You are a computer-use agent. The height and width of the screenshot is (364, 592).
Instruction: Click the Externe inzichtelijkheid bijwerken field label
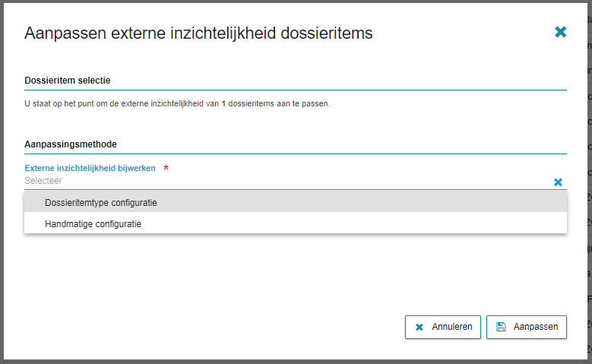click(90, 168)
